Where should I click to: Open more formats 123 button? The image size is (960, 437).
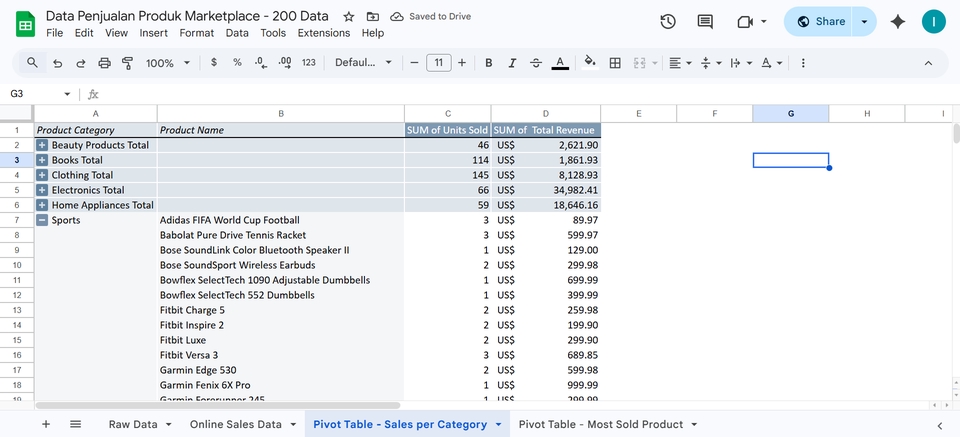click(309, 62)
